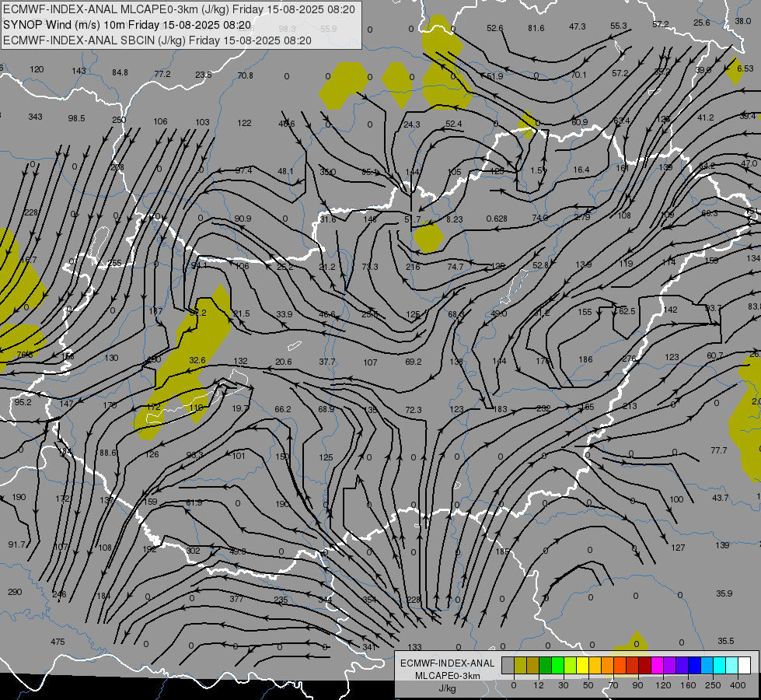The image size is (761, 700).
Task: Click the map value '232'
Action: pyautogui.click(x=543, y=408)
